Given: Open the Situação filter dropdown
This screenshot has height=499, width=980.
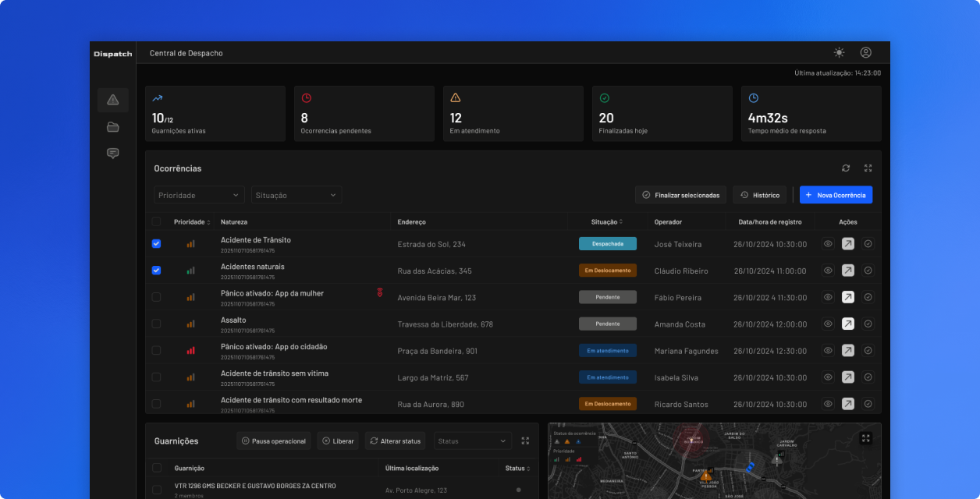Looking at the screenshot, I should point(296,195).
